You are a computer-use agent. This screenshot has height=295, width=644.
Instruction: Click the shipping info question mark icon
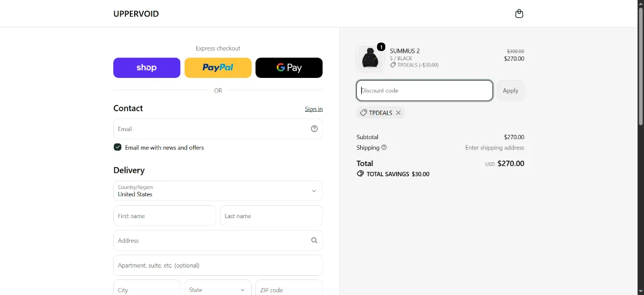pos(384,147)
